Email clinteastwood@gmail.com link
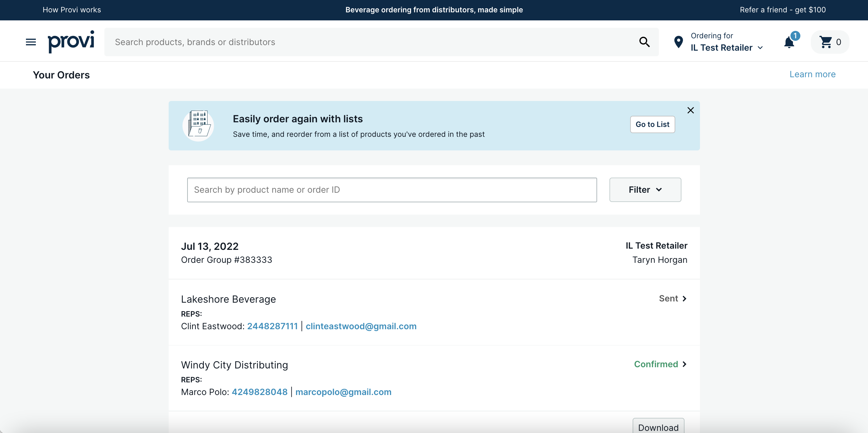This screenshot has width=868, height=433. [361, 326]
